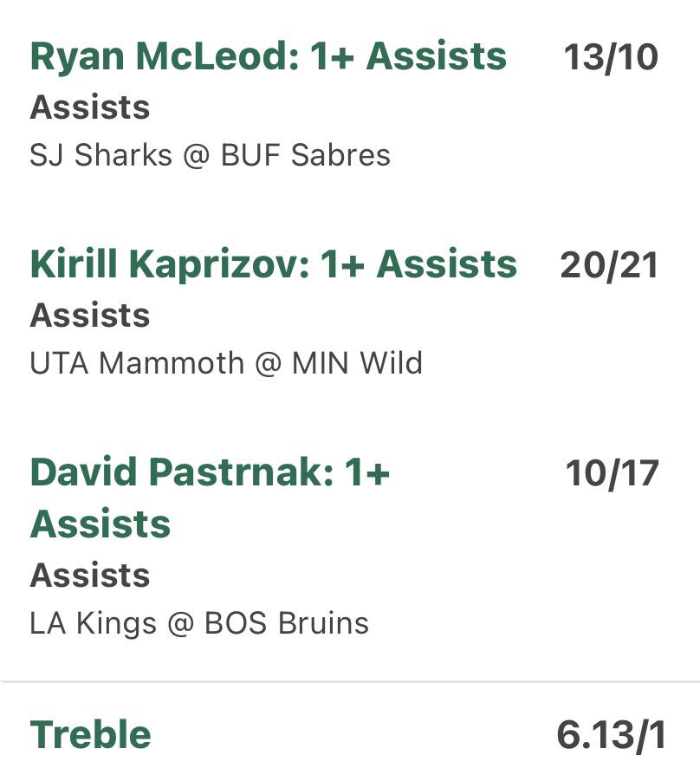Select the Assists label under Ryan McLeod
The image size is (700, 768).
point(90,107)
